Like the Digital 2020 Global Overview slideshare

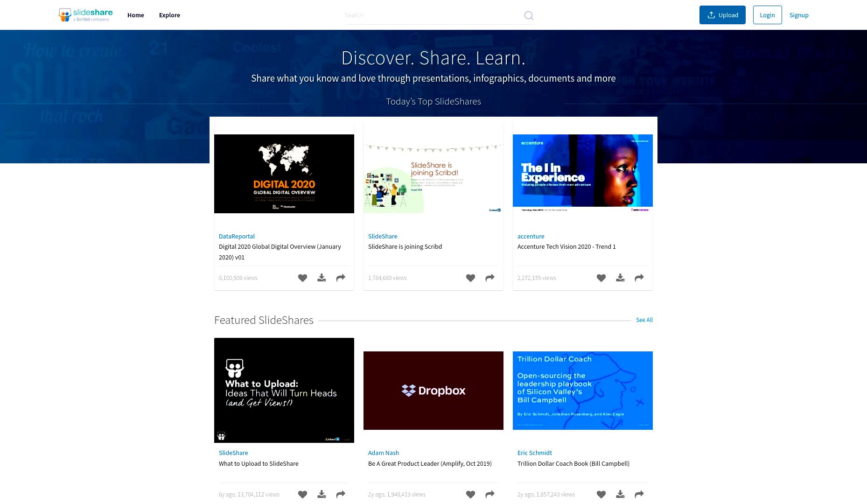[x=302, y=278]
